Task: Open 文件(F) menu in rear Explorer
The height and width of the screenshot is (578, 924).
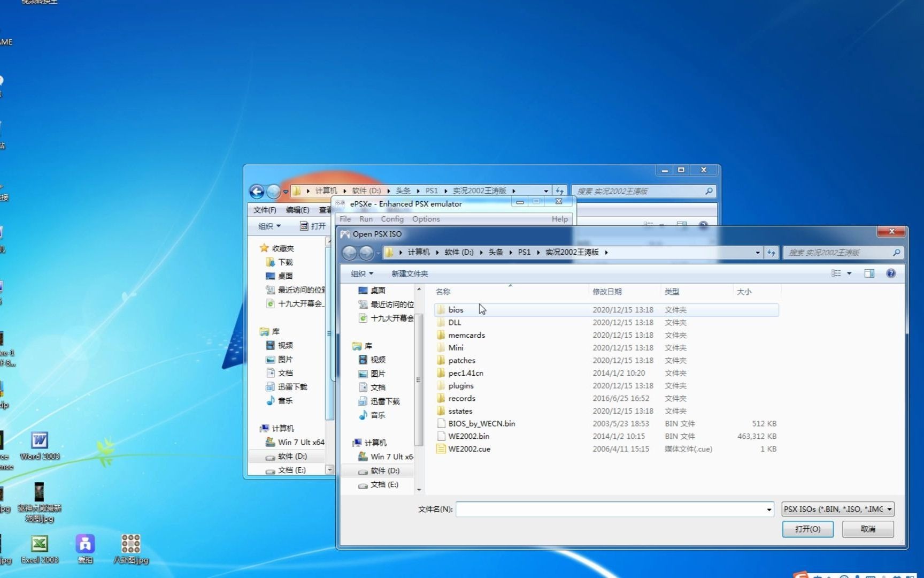Action: (x=265, y=210)
